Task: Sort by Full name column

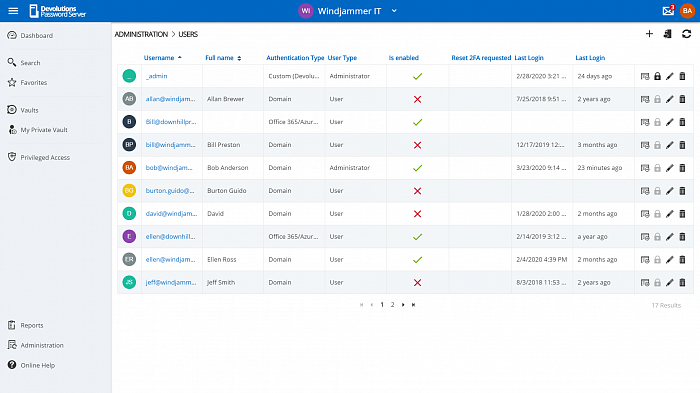Action: click(219, 58)
